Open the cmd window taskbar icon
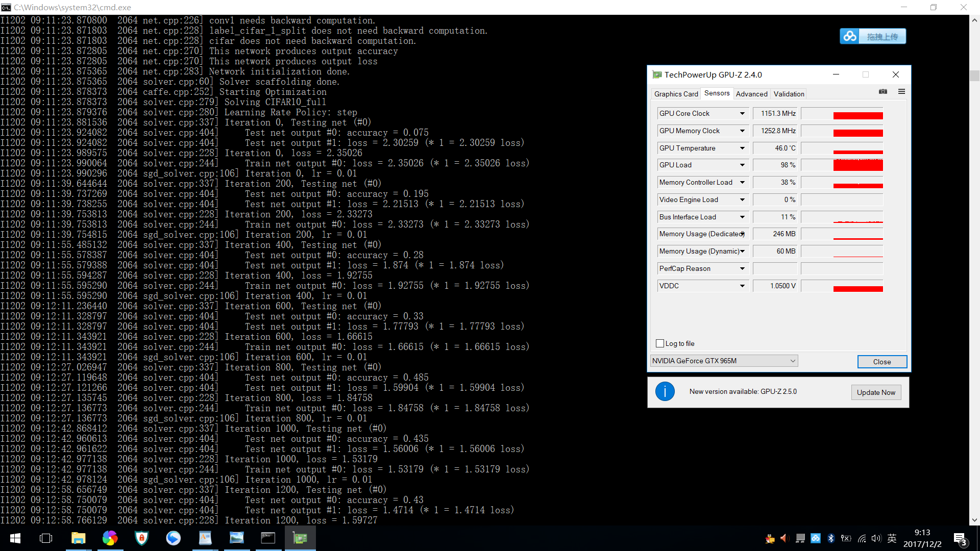Screen dimensions: 980x551 click(x=268, y=538)
